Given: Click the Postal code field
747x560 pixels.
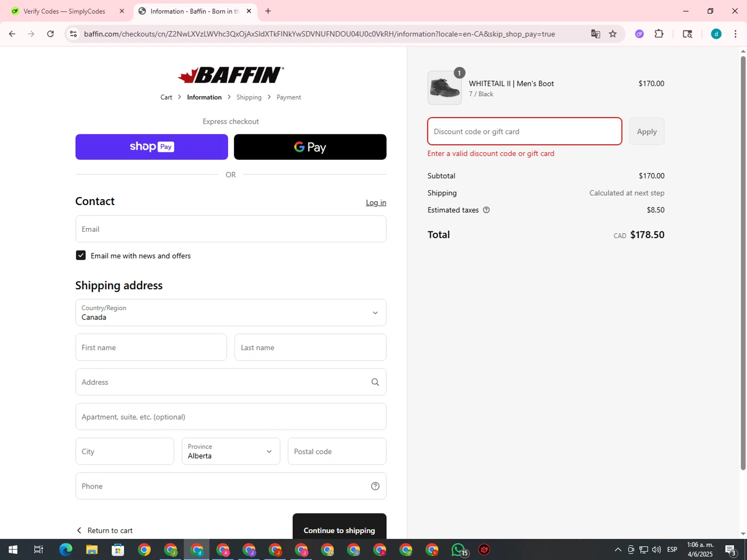Looking at the screenshot, I should (337, 451).
